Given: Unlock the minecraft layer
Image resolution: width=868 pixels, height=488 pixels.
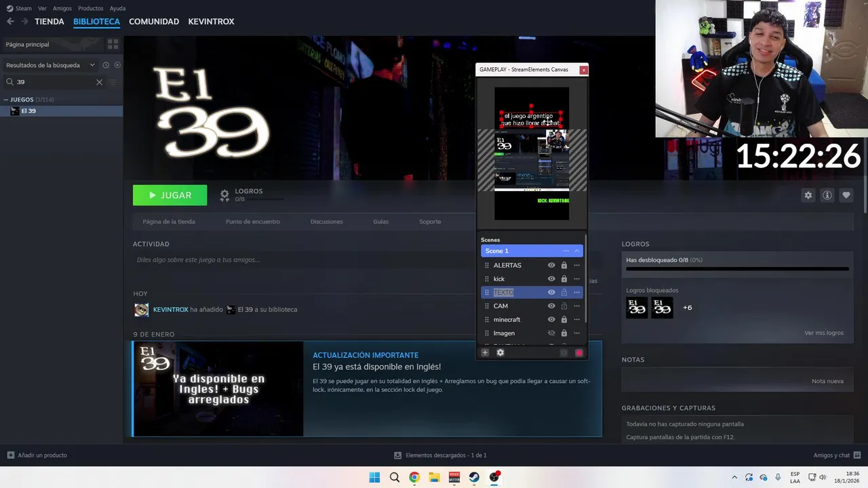Looking at the screenshot, I should click(x=564, y=319).
